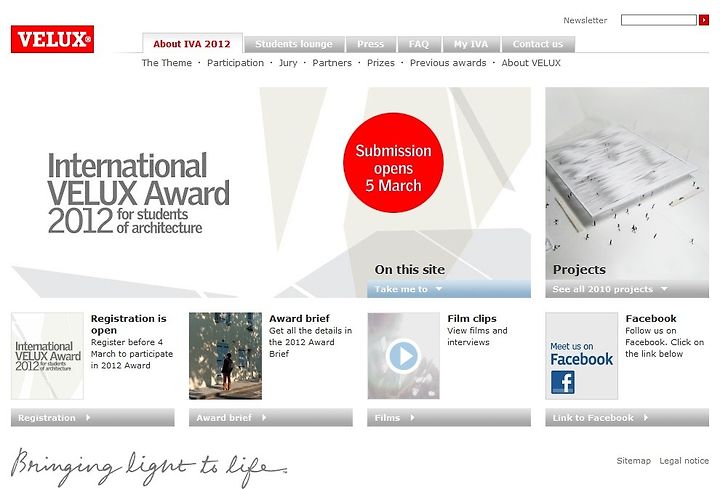Click the red newsletter submit arrow

click(704, 20)
